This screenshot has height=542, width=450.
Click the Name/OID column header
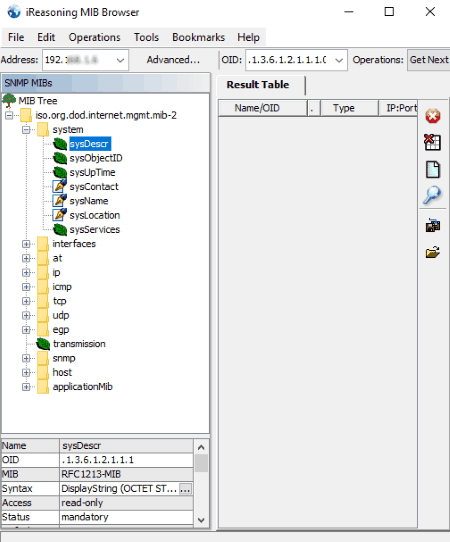[x=263, y=108]
